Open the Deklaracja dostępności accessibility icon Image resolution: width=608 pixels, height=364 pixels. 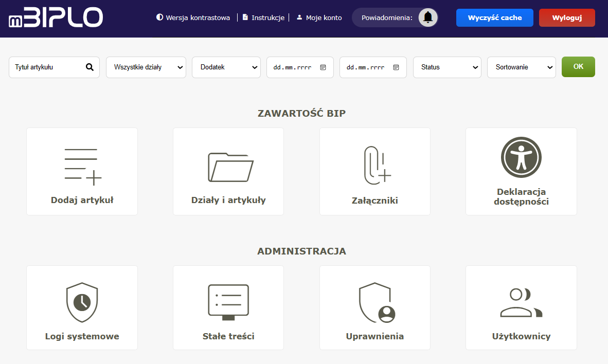click(x=521, y=157)
